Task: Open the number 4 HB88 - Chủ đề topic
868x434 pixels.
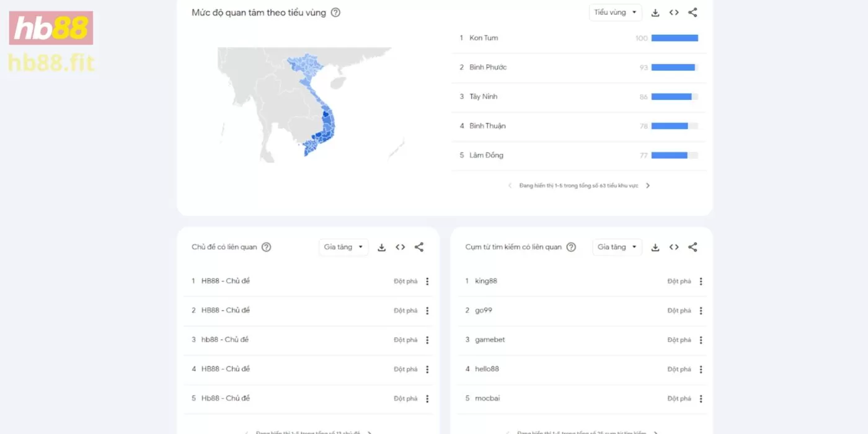Action: 226,369
